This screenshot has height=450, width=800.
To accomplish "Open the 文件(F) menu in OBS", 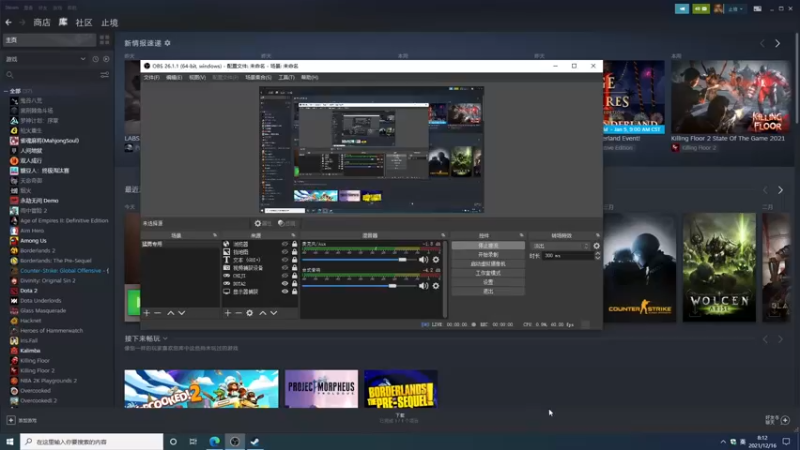I will pos(152,78).
